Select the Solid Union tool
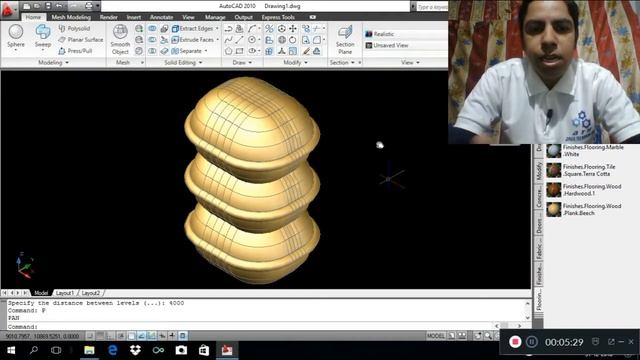The width and height of the screenshot is (640, 360). coord(152,29)
